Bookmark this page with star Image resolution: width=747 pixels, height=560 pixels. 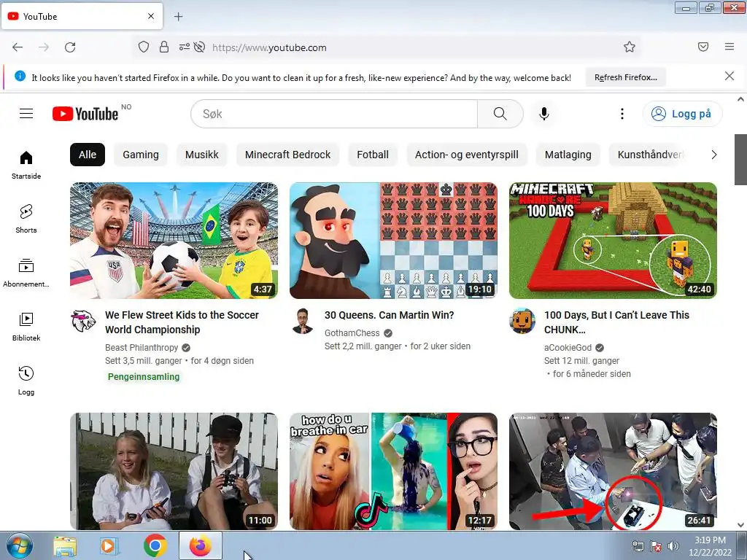[x=630, y=47]
